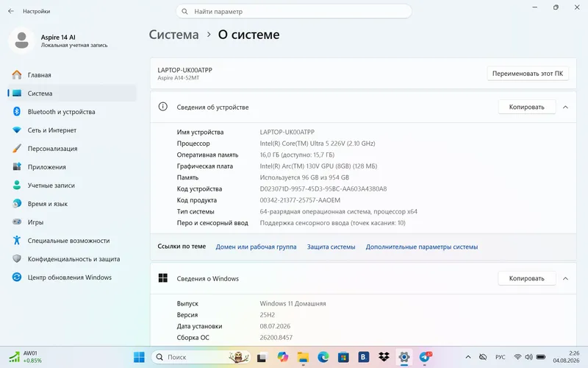
Task: Show hidden tray icons chevron
Action: tap(468, 357)
